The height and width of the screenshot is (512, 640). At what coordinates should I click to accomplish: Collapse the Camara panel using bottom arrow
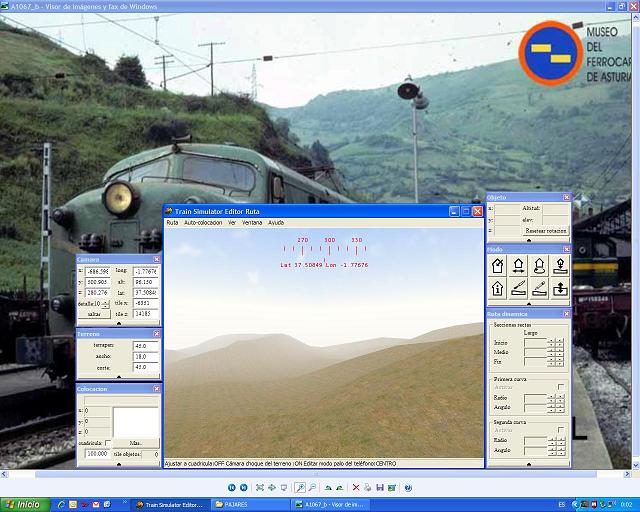coord(119,321)
